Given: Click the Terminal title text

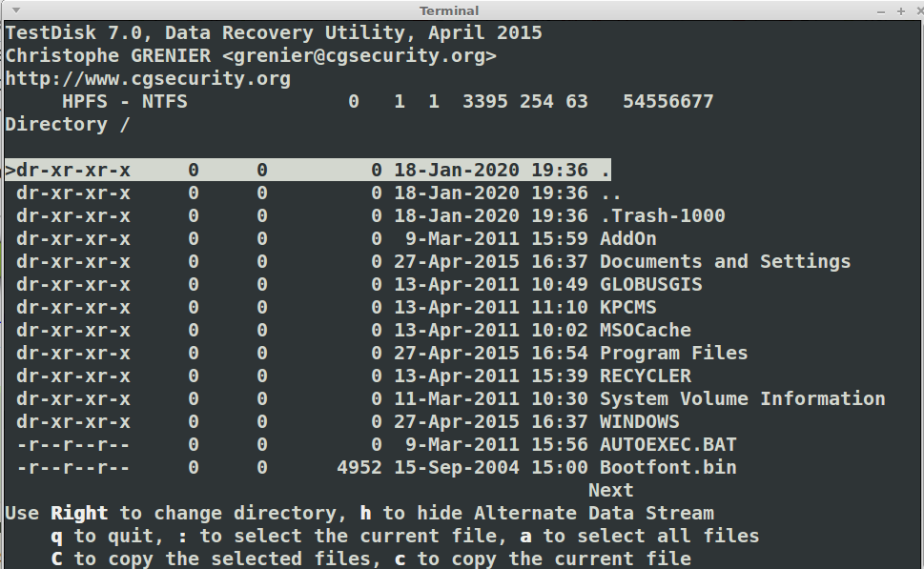Looking at the screenshot, I should 449,10.
